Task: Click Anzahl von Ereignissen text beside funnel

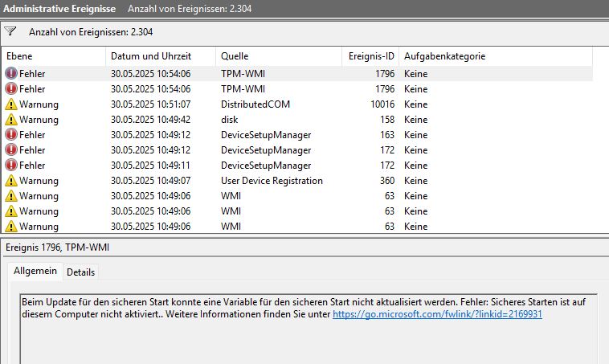Action: [x=91, y=32]
